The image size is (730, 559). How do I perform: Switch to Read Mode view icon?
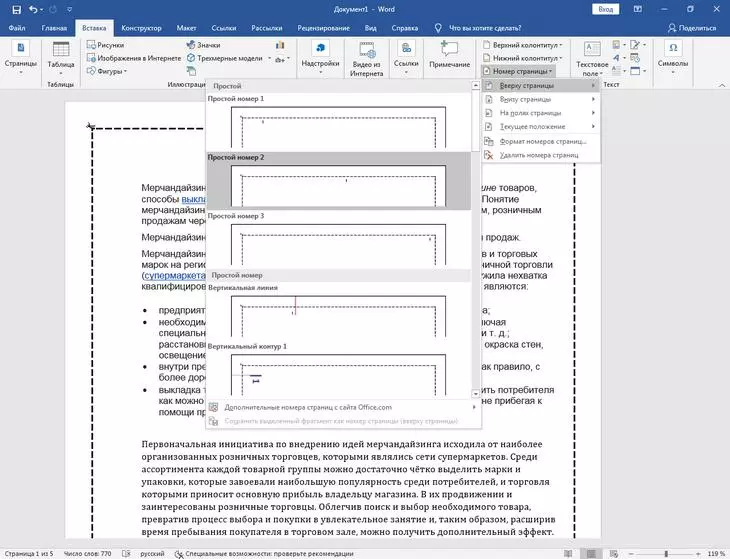point(568,553)
